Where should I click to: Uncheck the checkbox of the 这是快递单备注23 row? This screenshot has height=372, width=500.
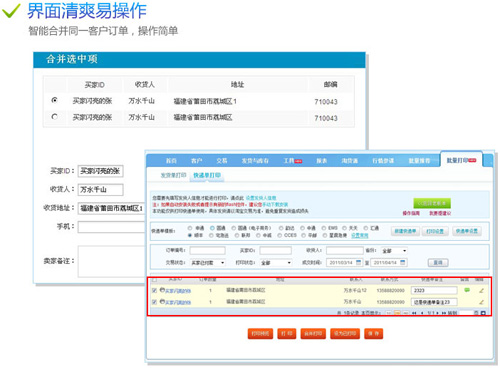(154, 302)
